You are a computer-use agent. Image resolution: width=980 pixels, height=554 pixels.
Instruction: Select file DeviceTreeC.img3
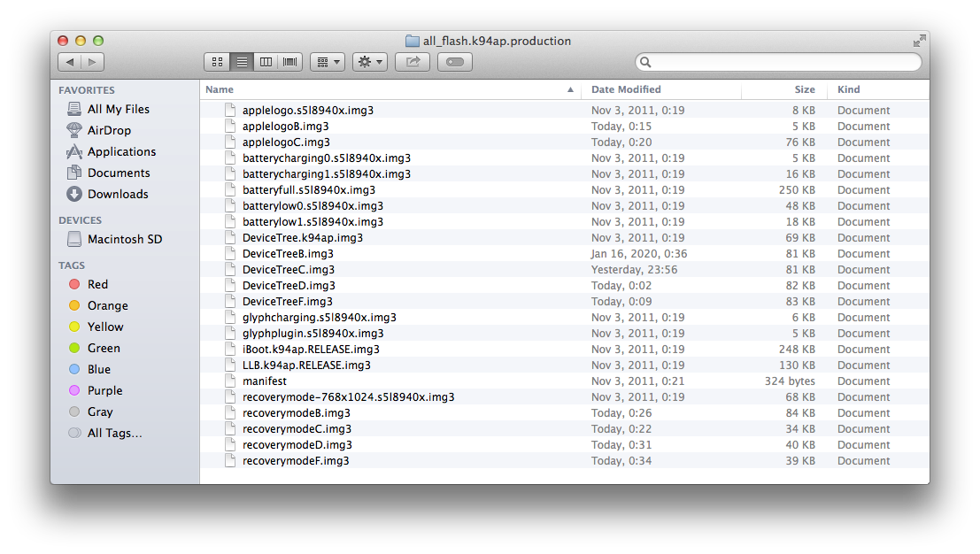coord(565,269)
